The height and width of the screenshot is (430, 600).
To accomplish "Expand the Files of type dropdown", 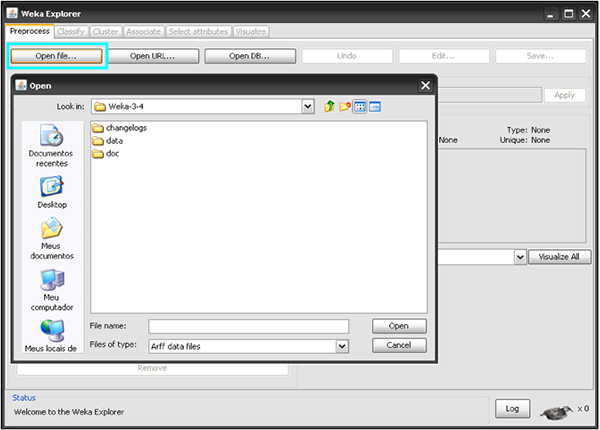I will (x=342, y=346).
